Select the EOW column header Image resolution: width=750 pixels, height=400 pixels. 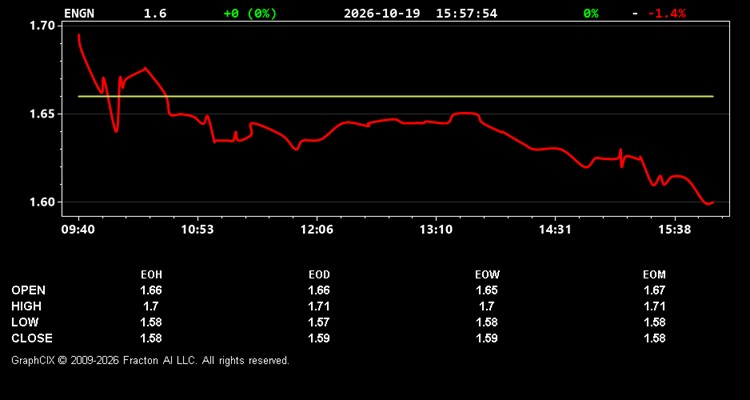(x=487, y=275)
